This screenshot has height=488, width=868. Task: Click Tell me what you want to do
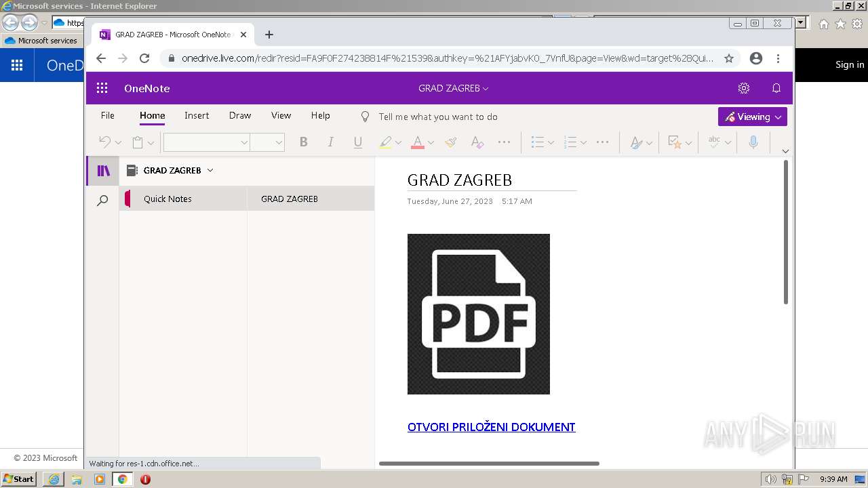[x=438, y=117]
